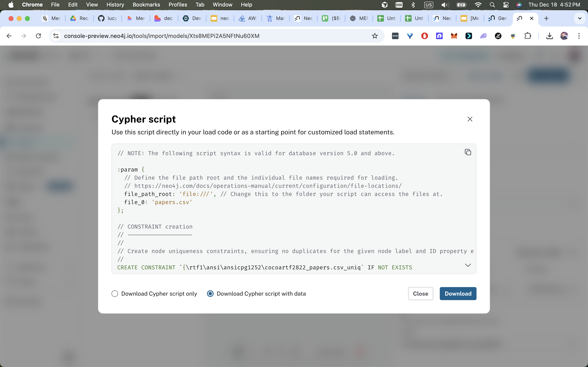Expand the script with the chevron arrow
Screen dimensions: 588x367
tap(468, 265)
